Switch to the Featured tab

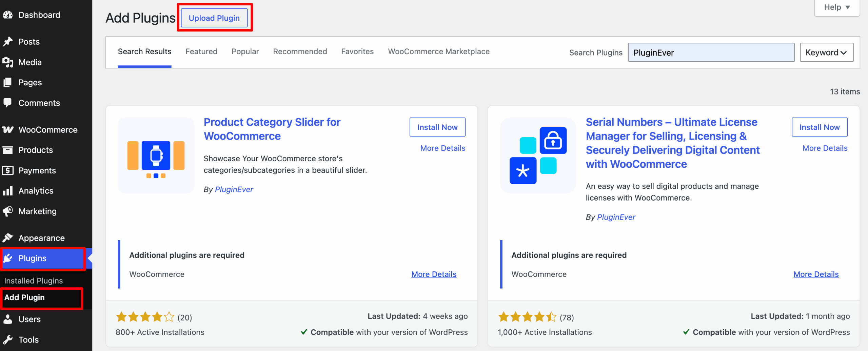click(x=201, y=51)
